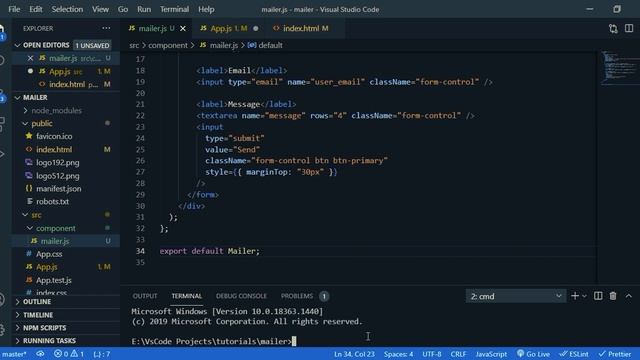Viewport: 640px width, 360px height.
Task: Click the master branch indicator
Action: (x=14, y=354)
